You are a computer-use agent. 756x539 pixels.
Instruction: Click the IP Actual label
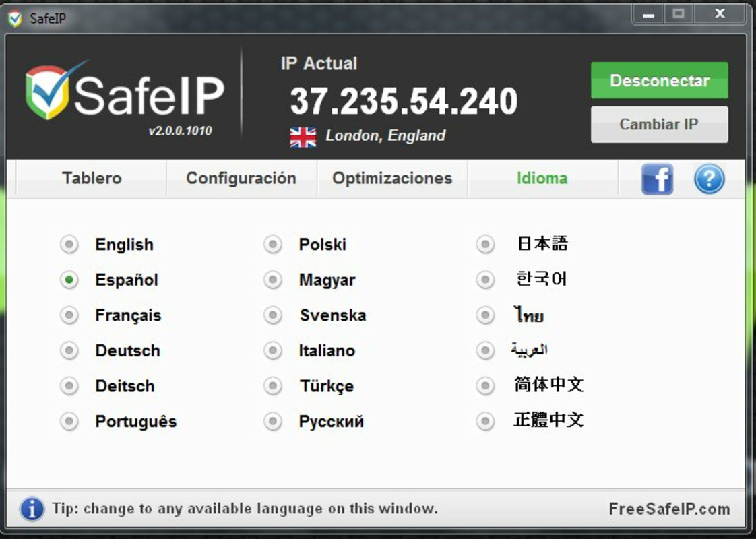319,63
